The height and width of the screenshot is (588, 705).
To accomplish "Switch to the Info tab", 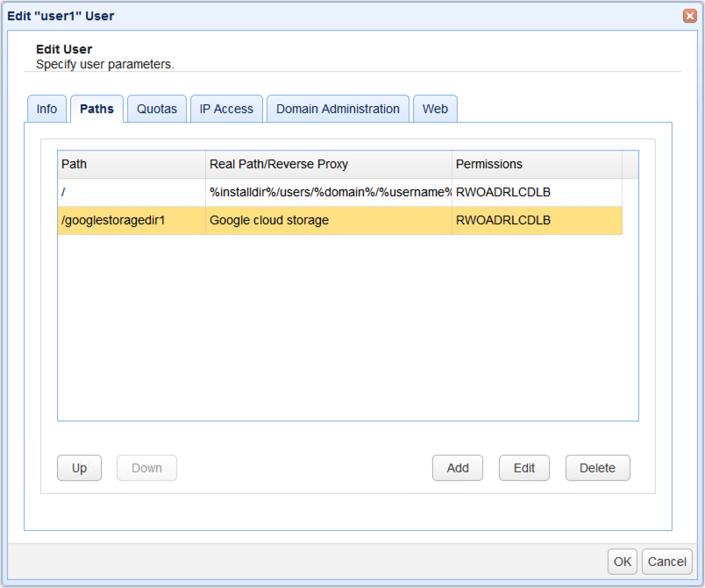I will [46, 108].
